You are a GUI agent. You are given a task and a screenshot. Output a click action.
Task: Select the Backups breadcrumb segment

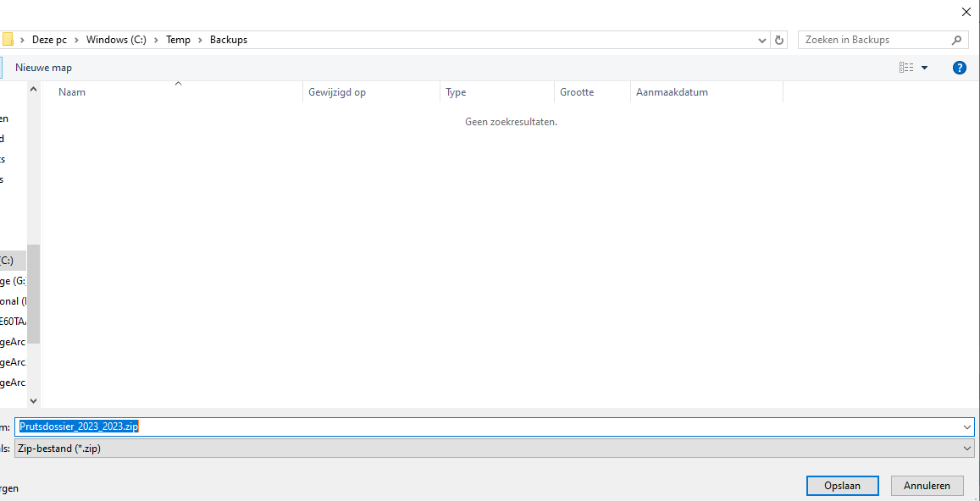tap(229, 40)
